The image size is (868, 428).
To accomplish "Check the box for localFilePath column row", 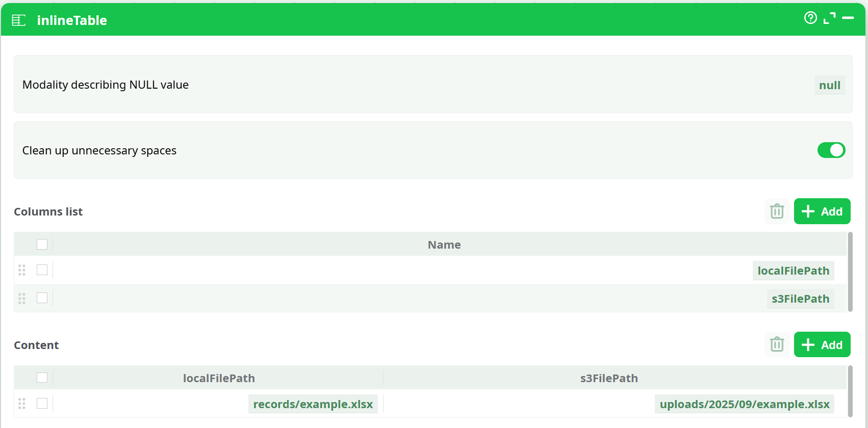I will tap(42, 270).
